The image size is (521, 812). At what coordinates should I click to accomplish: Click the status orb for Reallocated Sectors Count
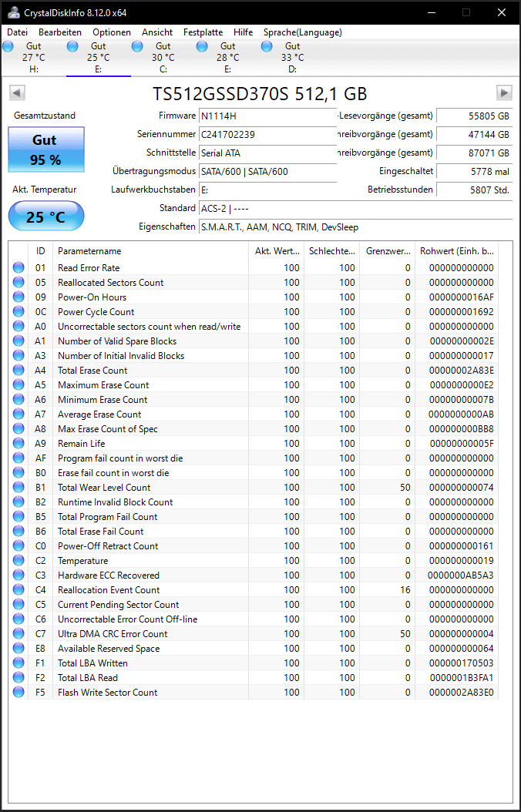click(x=18, y=282)
